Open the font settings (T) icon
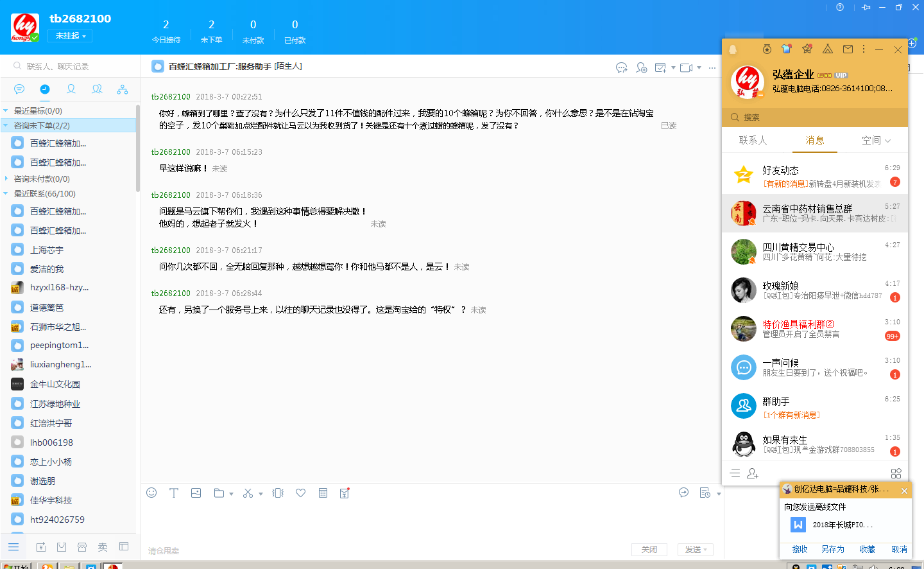This screenshot has width=924, height=569. click(x=174, y=493)
